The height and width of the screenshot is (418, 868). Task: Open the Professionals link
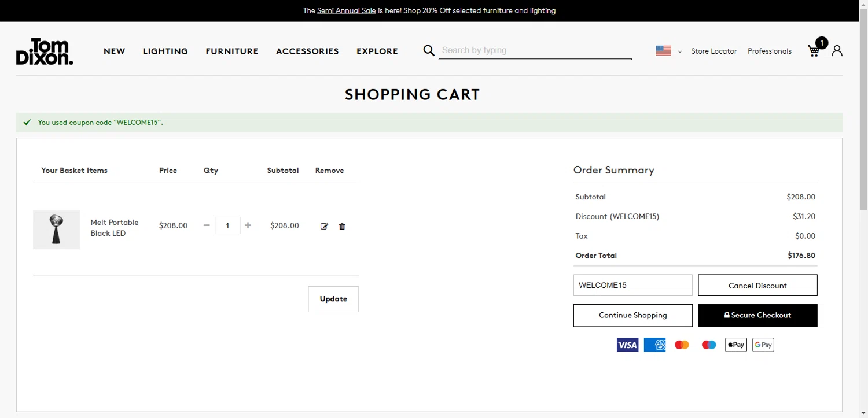[x=770, y=51]
